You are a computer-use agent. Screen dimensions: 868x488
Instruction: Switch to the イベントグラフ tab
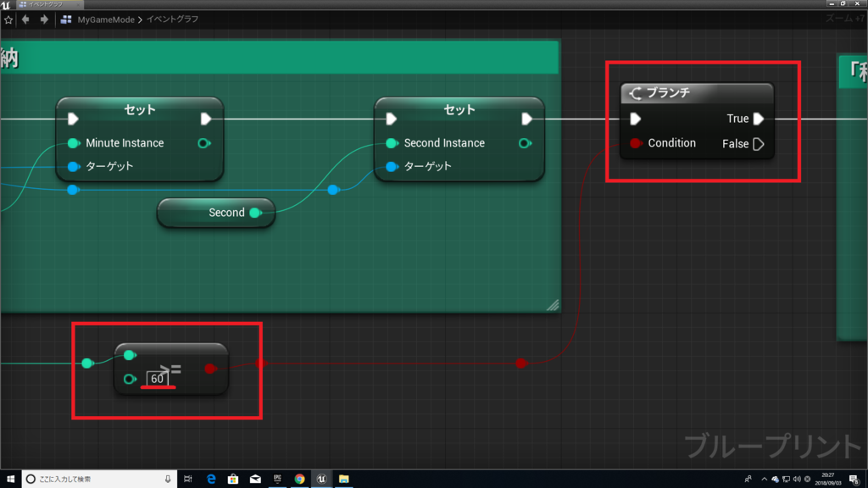[x=47, y=5]
